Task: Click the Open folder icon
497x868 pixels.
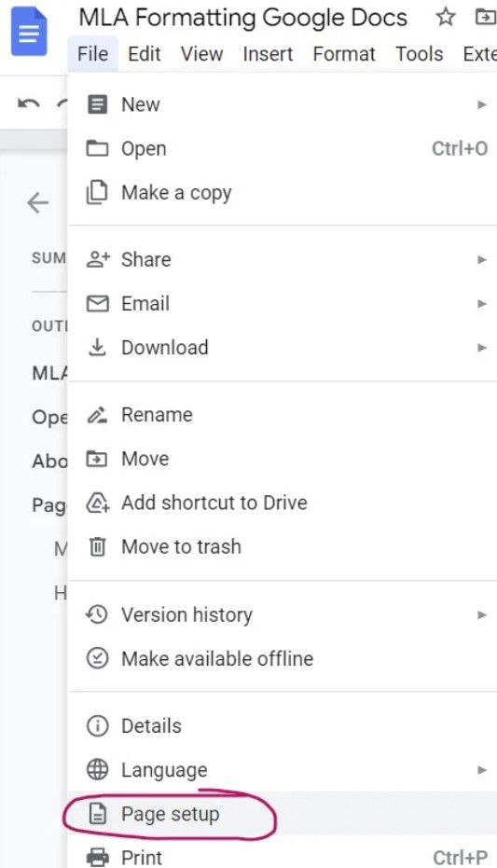Action: [97, 148]
